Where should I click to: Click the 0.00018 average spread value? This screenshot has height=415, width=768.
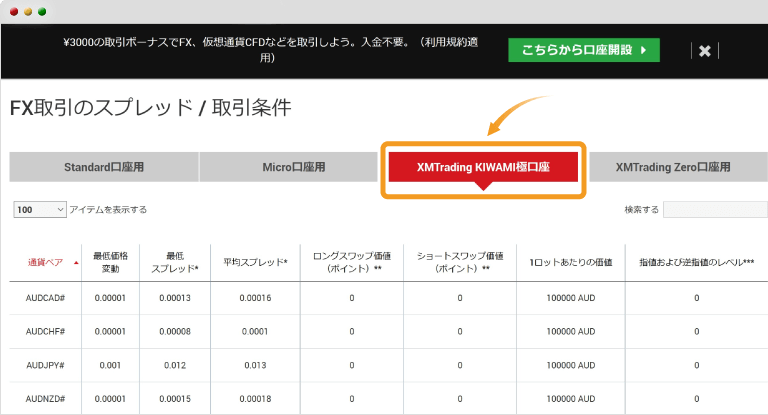click(x=255, y=399)
